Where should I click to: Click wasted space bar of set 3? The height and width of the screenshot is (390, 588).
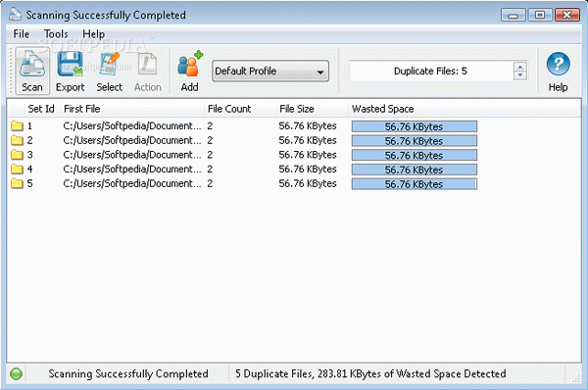[x=415, y=155]
